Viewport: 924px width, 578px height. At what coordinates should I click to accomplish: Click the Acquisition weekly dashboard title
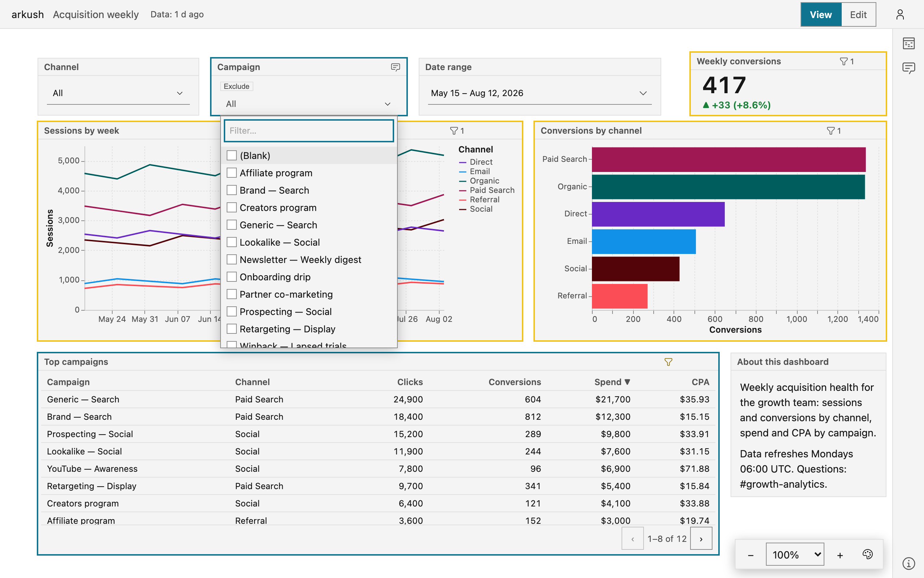point(96,14)
